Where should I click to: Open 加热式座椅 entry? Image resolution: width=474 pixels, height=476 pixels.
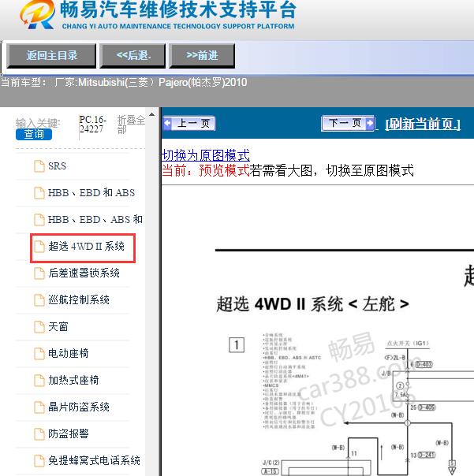(73, 380)
